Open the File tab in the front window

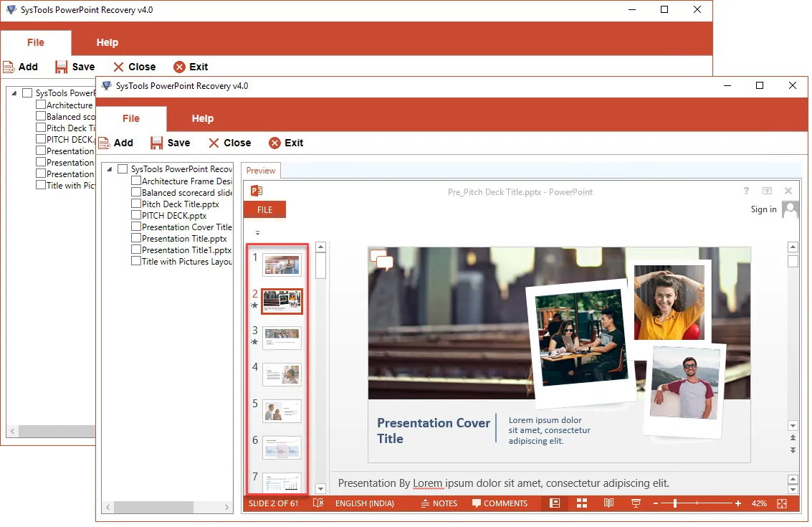[131, 119]
